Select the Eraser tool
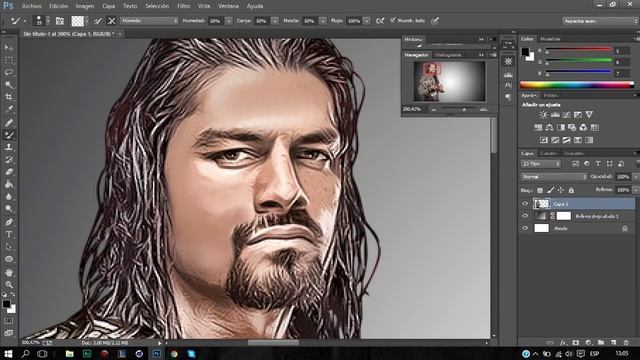 (x=9, y=172)
